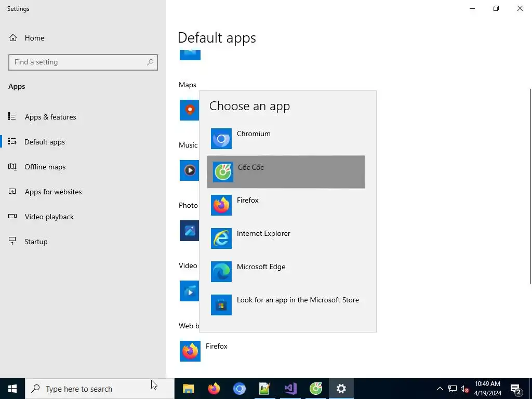Open Video playback settings
This screenshot has height=399, width=532.
(83, 217)
